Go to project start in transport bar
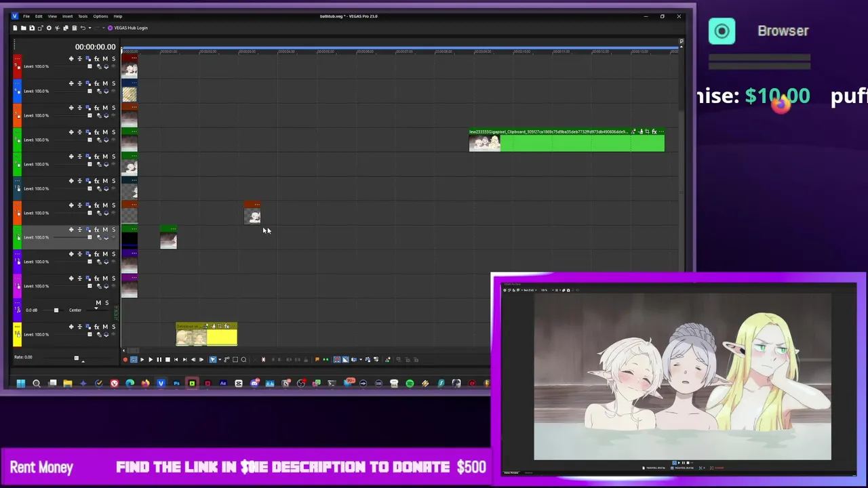Image resolution: width=868 pixels, height=488 pixels. point(176,359)
